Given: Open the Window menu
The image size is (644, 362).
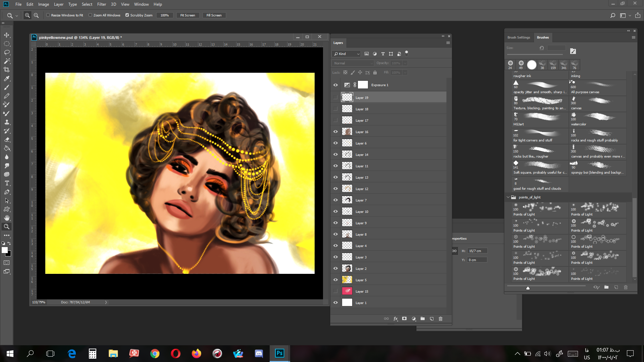Looking at the screenshot, I should tap(141, 4).
